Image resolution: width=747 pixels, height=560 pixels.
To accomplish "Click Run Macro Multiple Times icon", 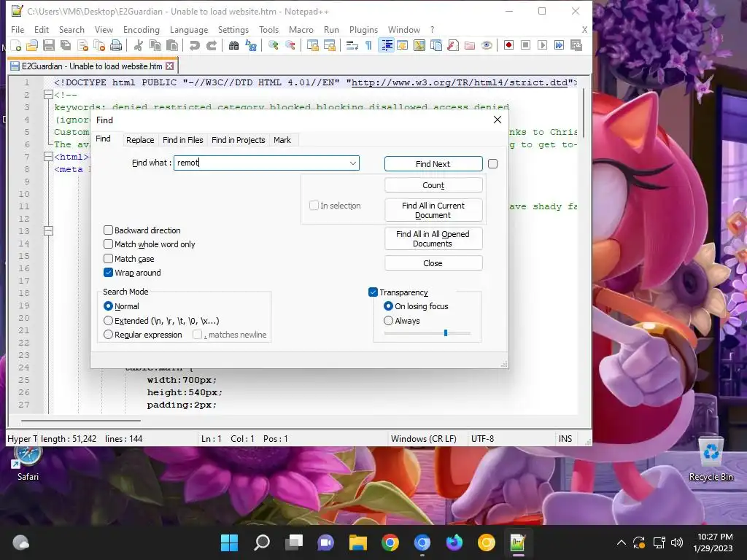I will (559, 45).
